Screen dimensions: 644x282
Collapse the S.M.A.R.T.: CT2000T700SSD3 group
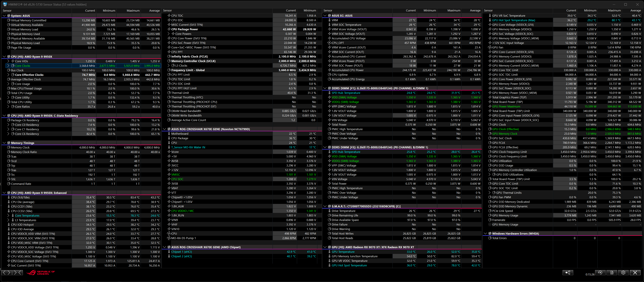(x=325, y=206)
